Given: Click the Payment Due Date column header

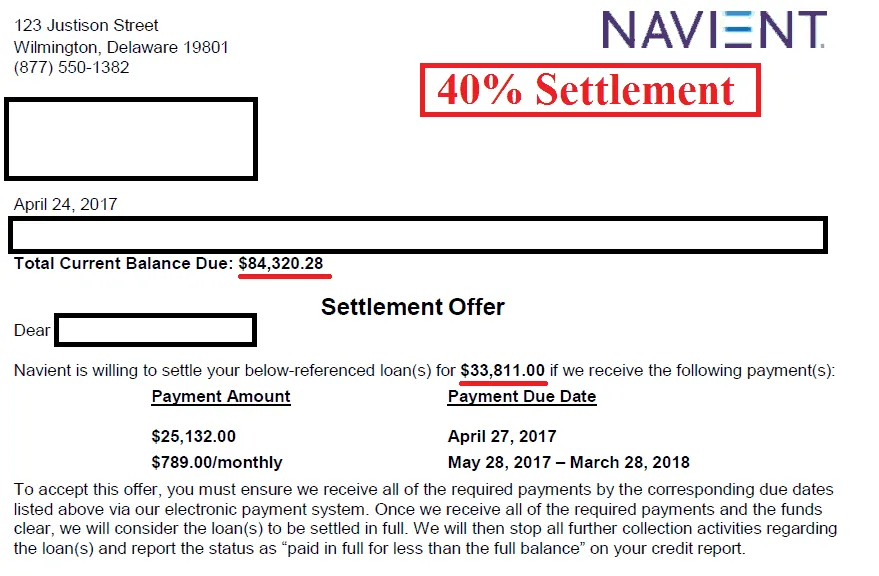Looking at the screenshot, I should [x=522, y=397].
